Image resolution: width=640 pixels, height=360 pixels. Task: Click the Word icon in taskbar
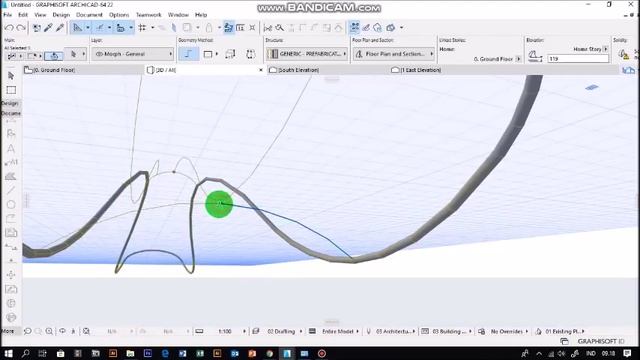click(x=182, y=353)
